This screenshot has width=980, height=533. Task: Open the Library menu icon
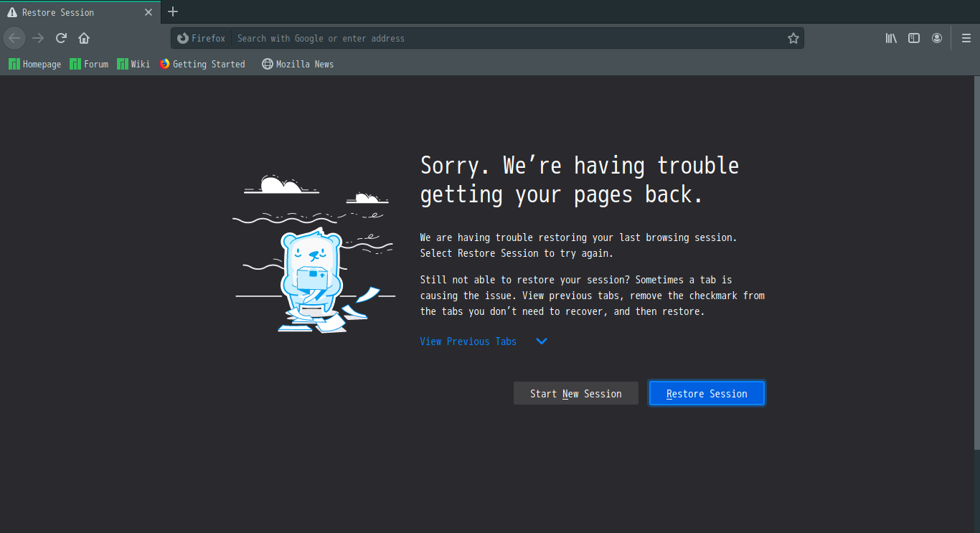click(891, 38)
